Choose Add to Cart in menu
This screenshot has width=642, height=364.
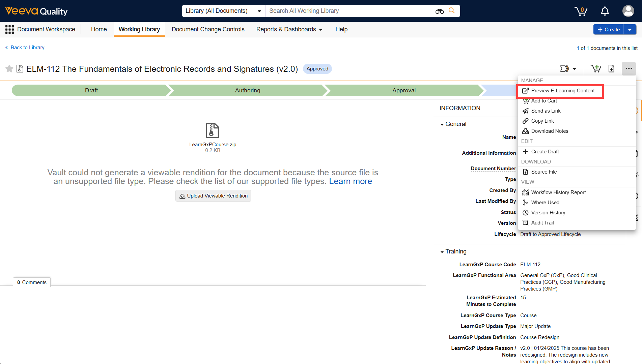tap(544, 101)
